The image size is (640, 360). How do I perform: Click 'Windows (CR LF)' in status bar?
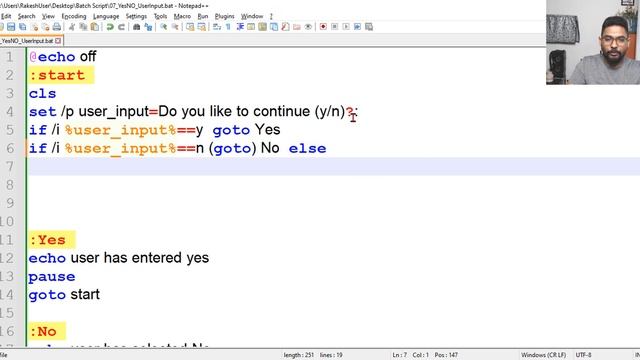543,355
